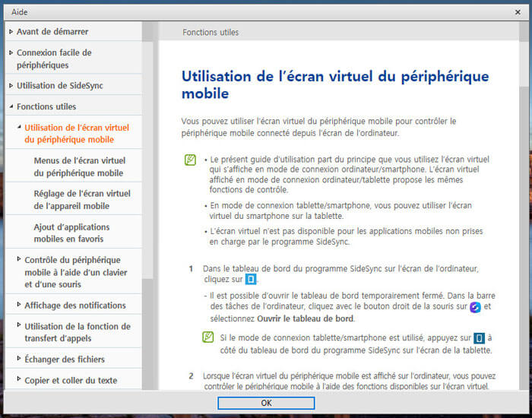
Task: Select 'Menus de l'écran virtuel du périphérique mobile'
Action: point(80,166)
